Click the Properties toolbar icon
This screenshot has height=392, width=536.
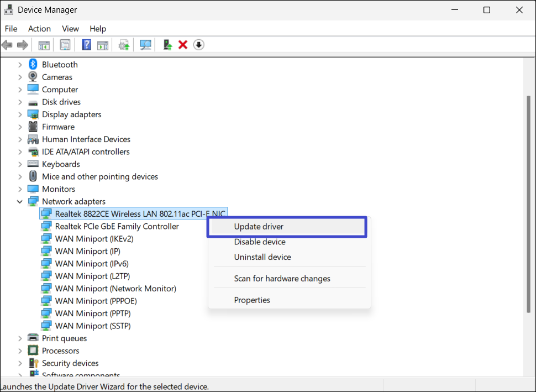(65, 45)
